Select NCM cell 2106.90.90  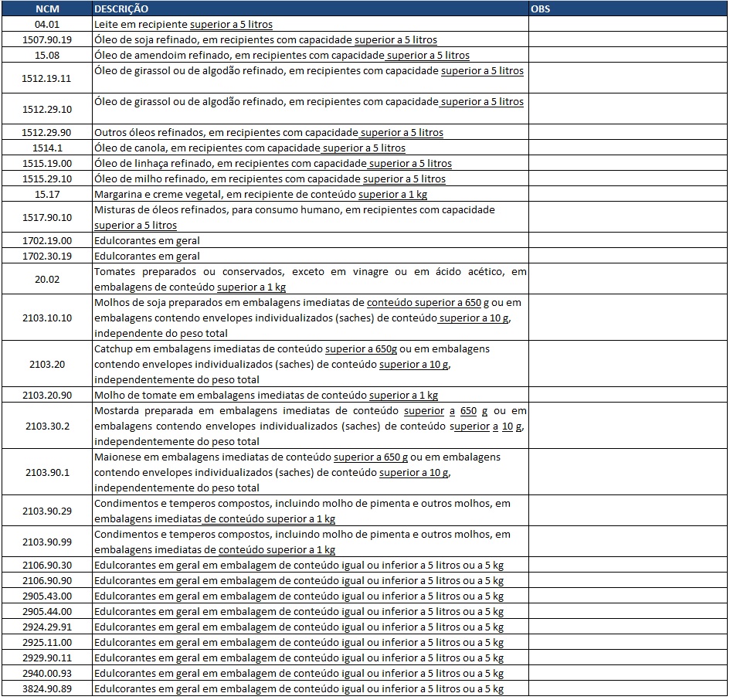pyautogui.click(x=47, y=580)
